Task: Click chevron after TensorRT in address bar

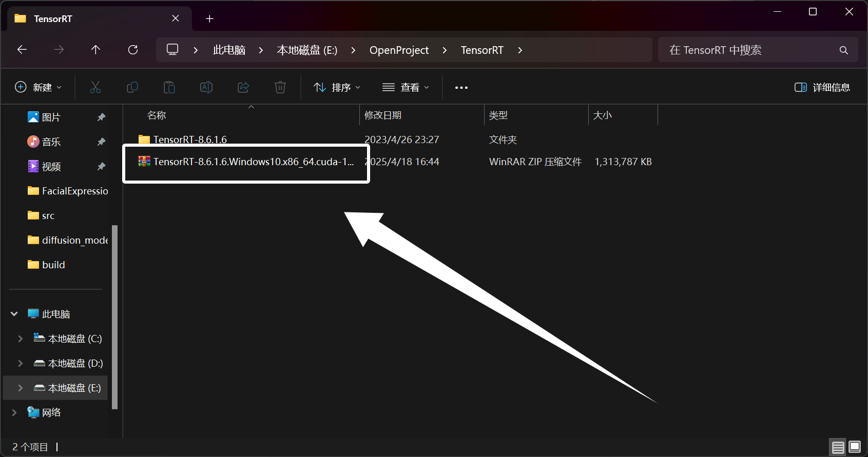Action: tap(520, 50)
